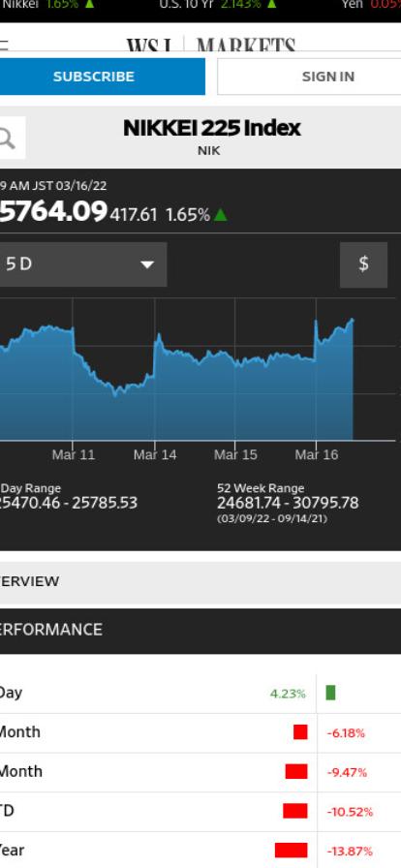Image resolution: width=401 pixels, height=868 pixels.
Task: Toggle the dollar sign currency button
Action: tap(363, 264)
